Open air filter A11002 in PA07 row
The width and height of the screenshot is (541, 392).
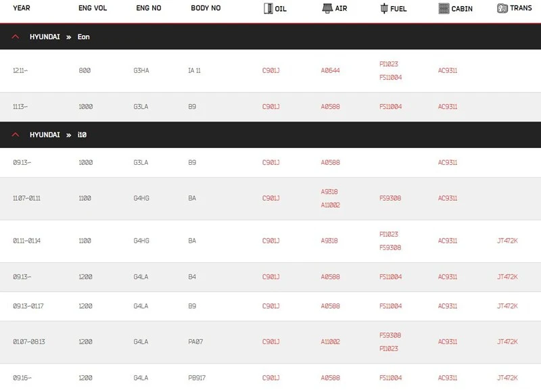330,342
